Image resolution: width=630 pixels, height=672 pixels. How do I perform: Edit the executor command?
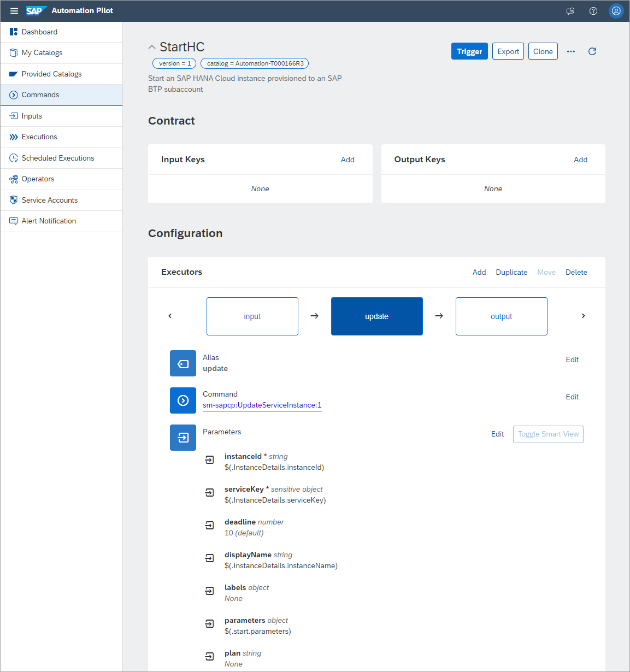[572, 397]
